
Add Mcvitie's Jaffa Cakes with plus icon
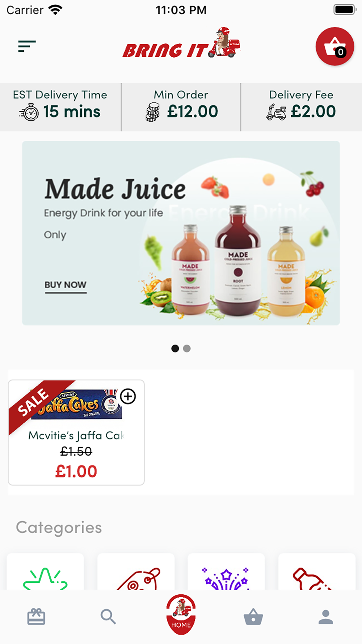tap(128, 396)
